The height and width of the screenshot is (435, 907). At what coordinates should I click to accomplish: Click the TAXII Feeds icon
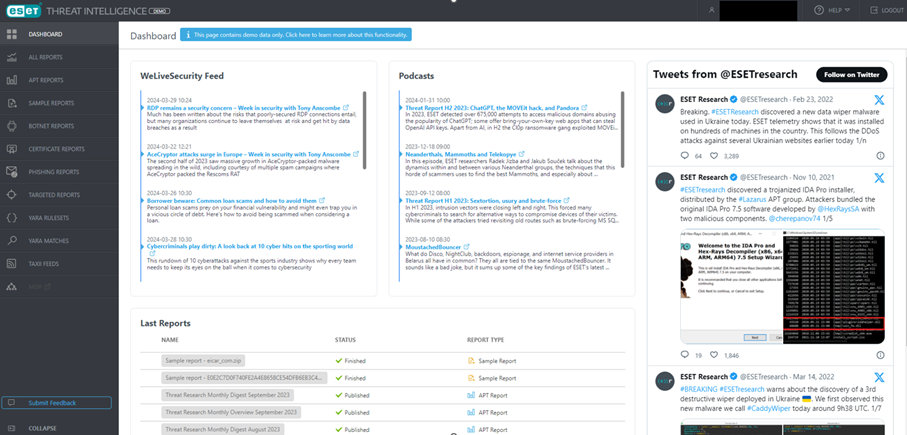coord(12,264)
